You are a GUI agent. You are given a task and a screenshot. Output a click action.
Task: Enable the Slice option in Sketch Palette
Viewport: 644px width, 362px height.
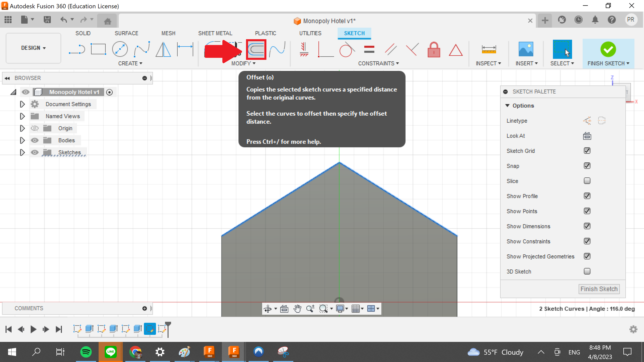pyautogui.click(x=587, y=181)
